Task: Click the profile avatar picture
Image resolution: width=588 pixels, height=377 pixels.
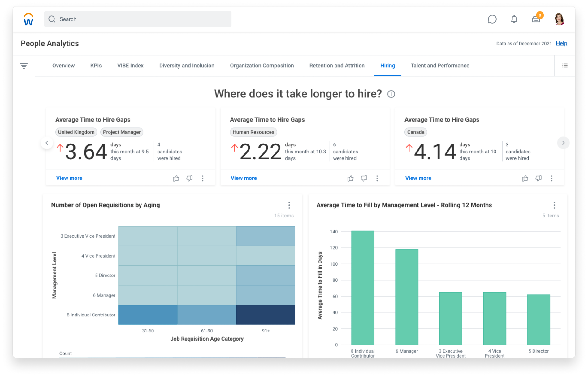Action: click(559, 19)
